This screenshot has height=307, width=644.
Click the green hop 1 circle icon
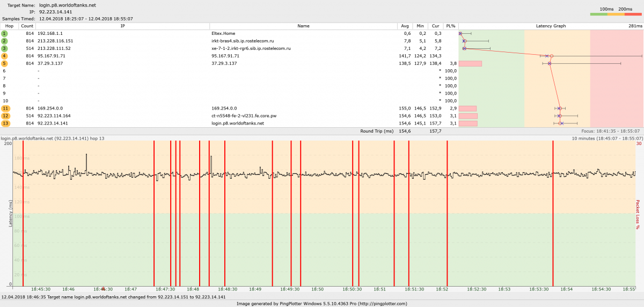pyautogui.click(x=4, y=33)
